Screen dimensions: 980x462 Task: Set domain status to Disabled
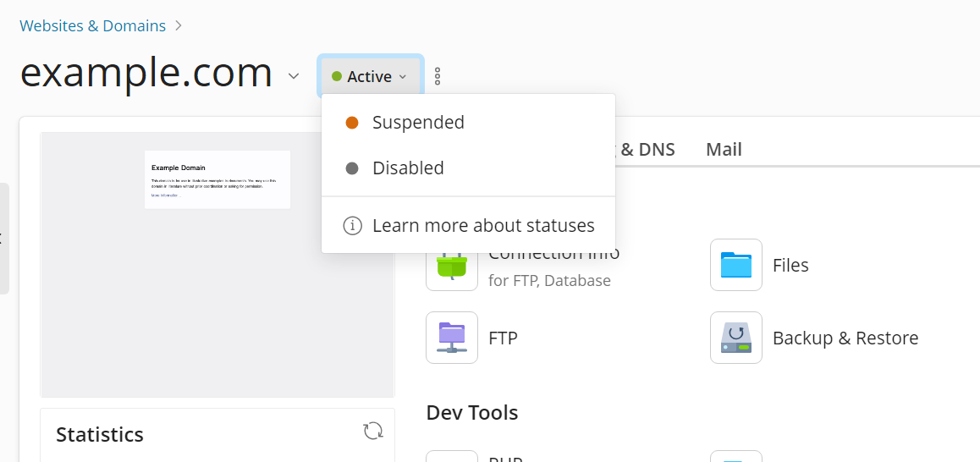click(x=408, y=168)
